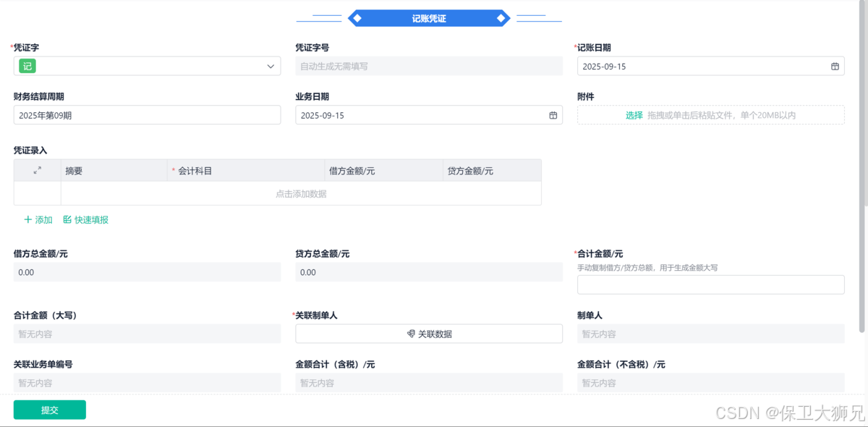Viewport: 868px width, 427px height.
Task: Click the 贷方总金额/元 value 0.00
Action: (x=429, y=272)
